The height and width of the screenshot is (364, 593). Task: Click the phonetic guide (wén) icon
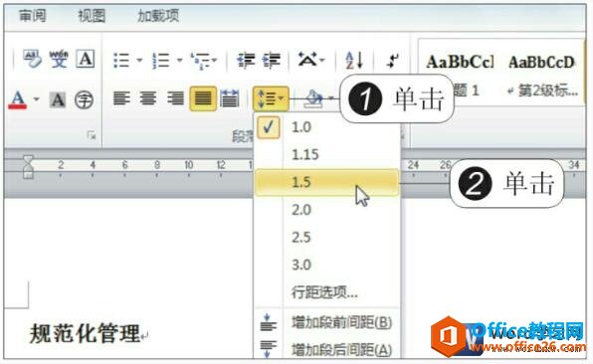[x=59, y=59]
